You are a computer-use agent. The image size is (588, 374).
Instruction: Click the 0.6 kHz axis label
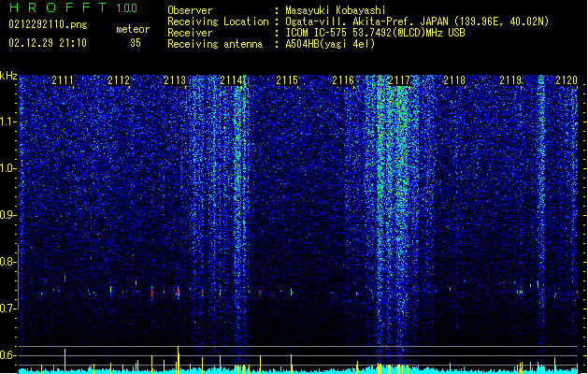[x=8, y=355]
